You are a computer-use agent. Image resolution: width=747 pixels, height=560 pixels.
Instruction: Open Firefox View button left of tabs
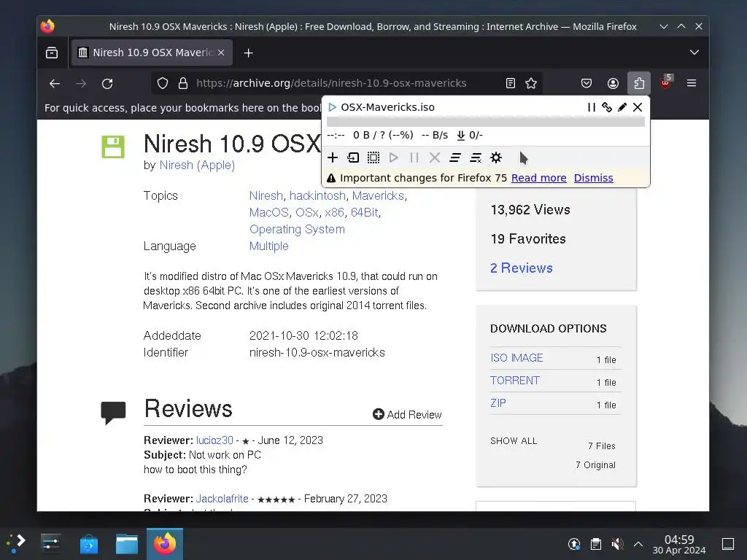coord(52,52)
